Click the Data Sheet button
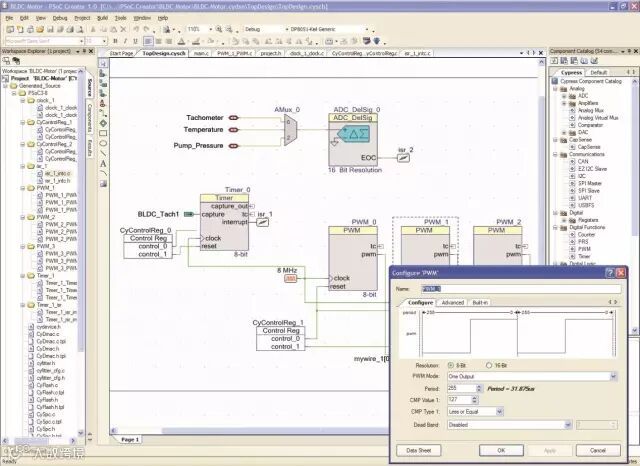Screen dimensions: 640x466 click(x=419, y=450)
